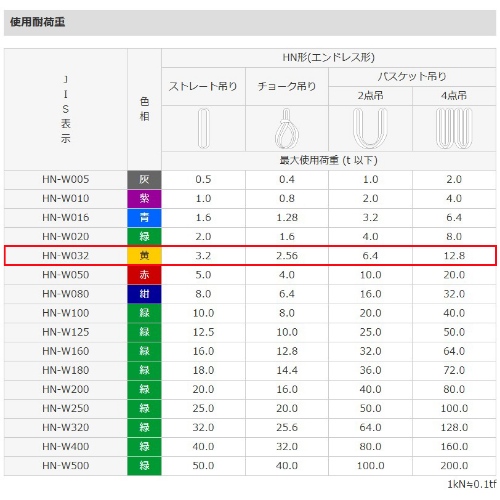Click the ストレート吊り header label

[203, 86]
